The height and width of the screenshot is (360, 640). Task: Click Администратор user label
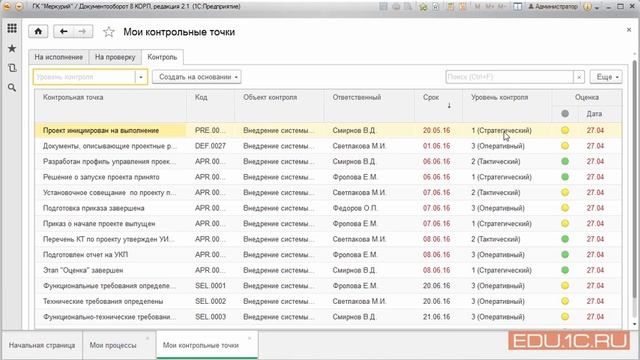tap(553, 7)
